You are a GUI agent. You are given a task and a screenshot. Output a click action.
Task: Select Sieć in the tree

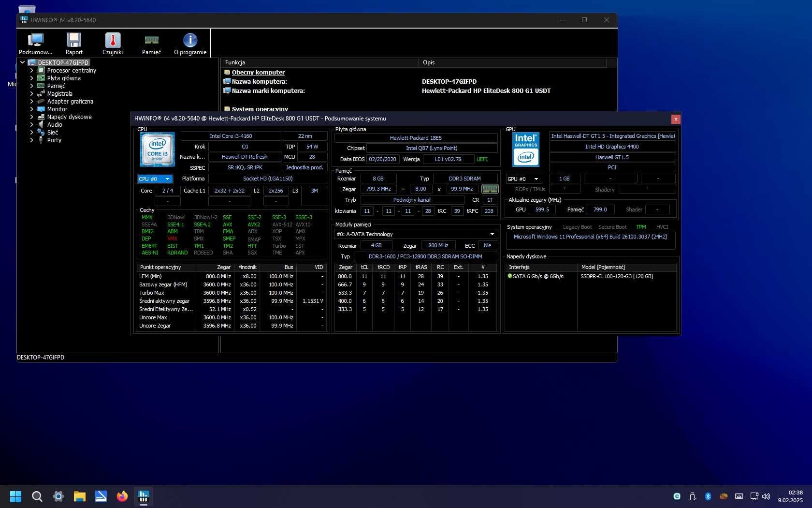52,132
